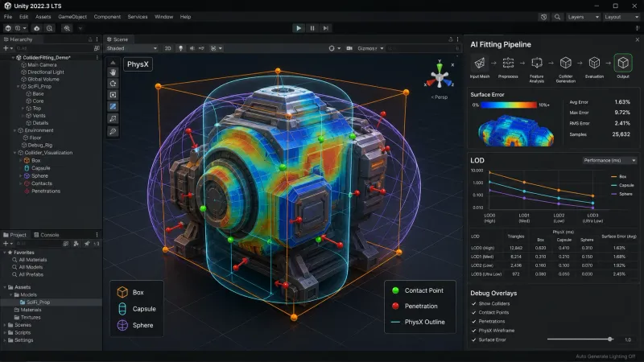Open the Window menu

pos(164,17)
